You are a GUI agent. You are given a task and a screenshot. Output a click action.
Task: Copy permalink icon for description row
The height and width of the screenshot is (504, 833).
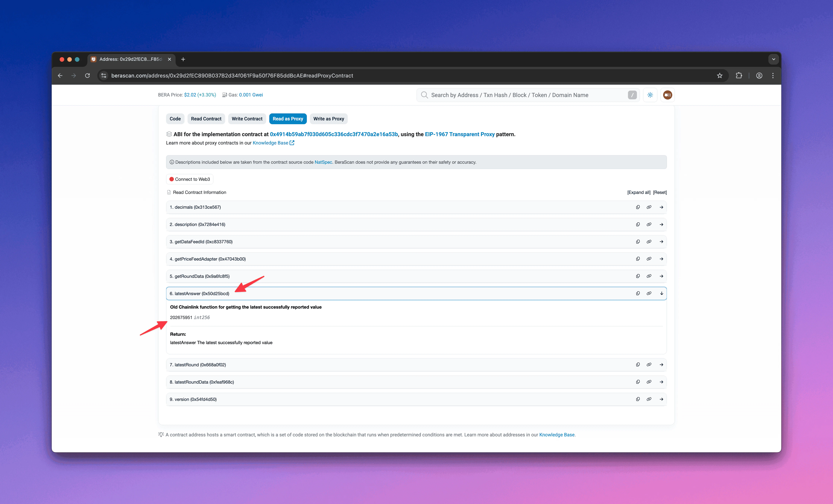649,224
